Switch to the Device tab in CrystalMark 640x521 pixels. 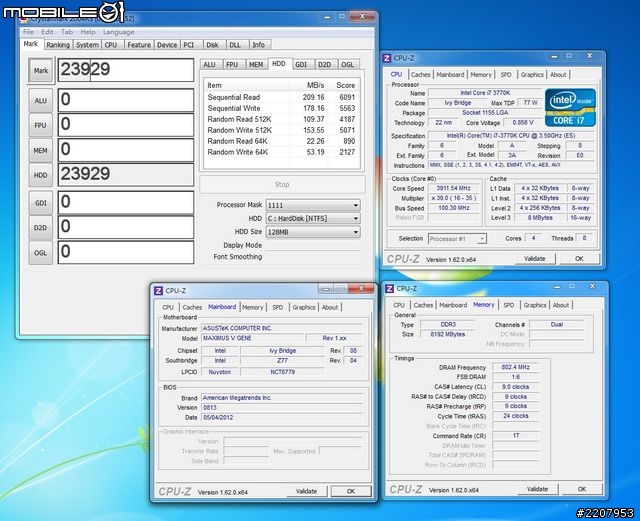coord(167,45)
